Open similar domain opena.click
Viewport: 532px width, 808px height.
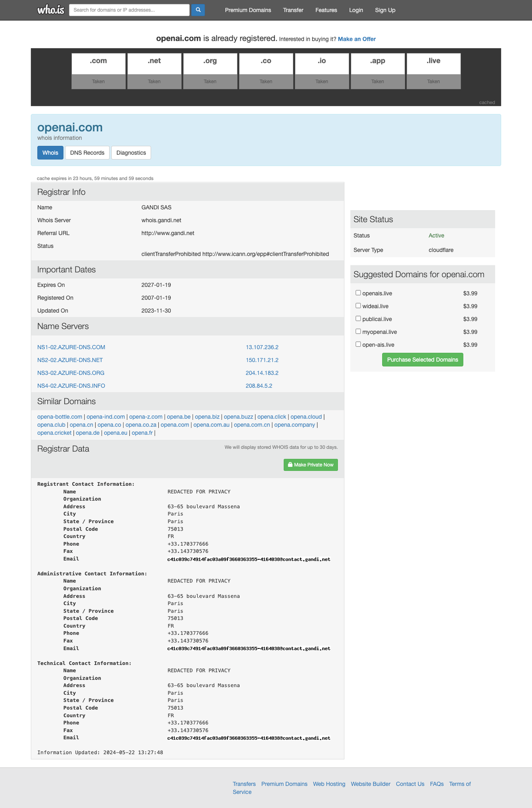272,417
